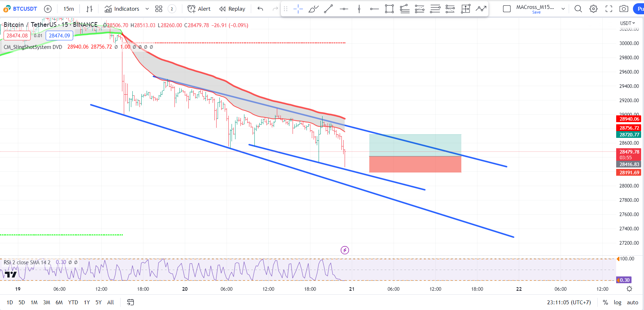Click the Bitcoin / TetherUS chart title

pyautogui.click(x=51, y=25)
